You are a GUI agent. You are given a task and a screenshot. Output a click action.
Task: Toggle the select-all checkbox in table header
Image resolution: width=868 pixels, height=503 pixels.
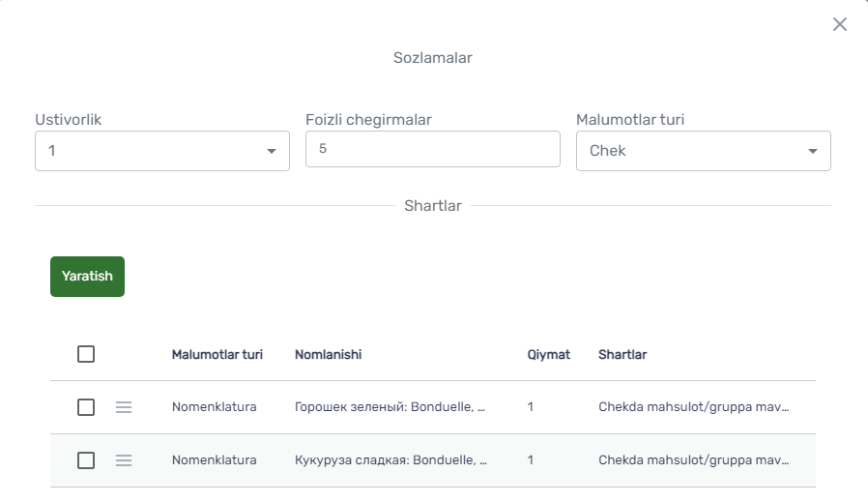click(x=86, y=354)
